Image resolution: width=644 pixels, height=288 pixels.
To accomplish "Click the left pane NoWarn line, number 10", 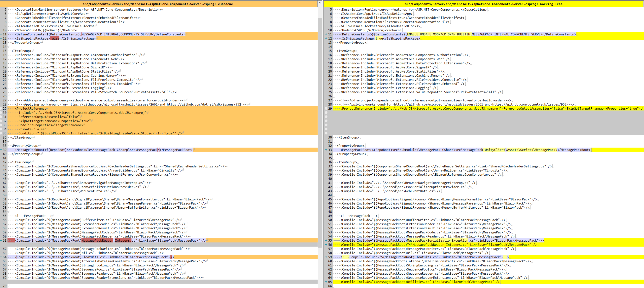I will (x=45, y=30).
